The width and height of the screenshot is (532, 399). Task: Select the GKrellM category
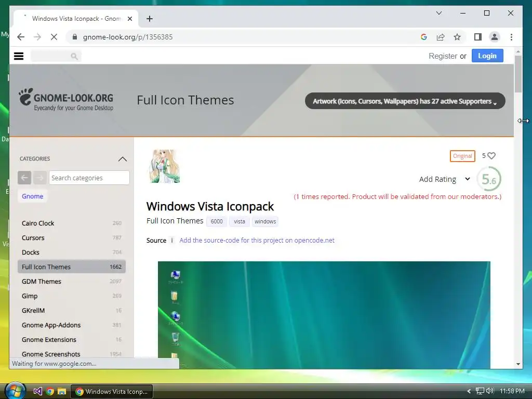click(72, 311)
